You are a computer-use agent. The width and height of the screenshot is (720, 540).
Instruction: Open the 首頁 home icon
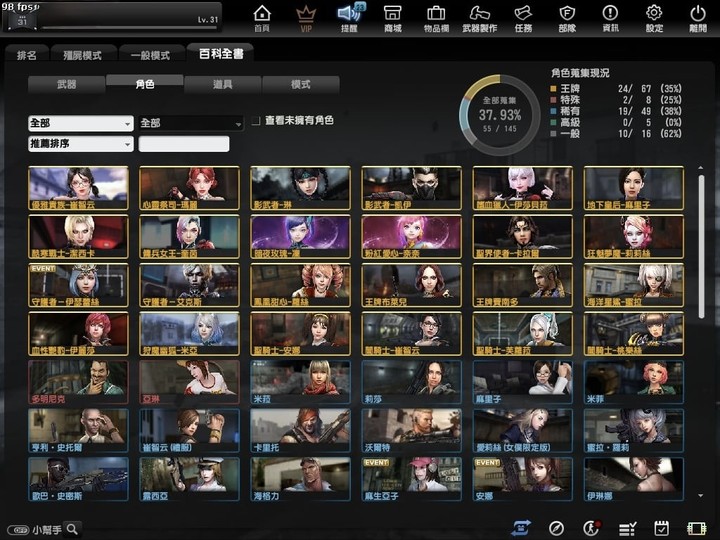click(x=262, y=17)
